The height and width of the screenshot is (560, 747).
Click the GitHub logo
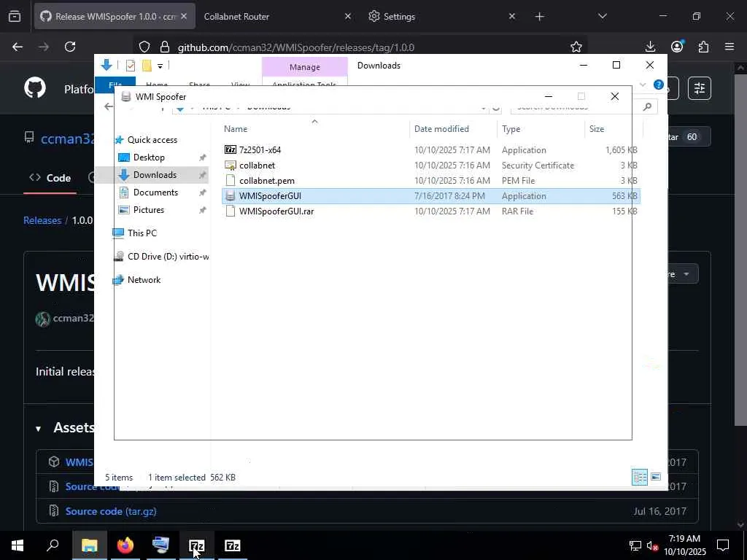(x=35, y=88)
